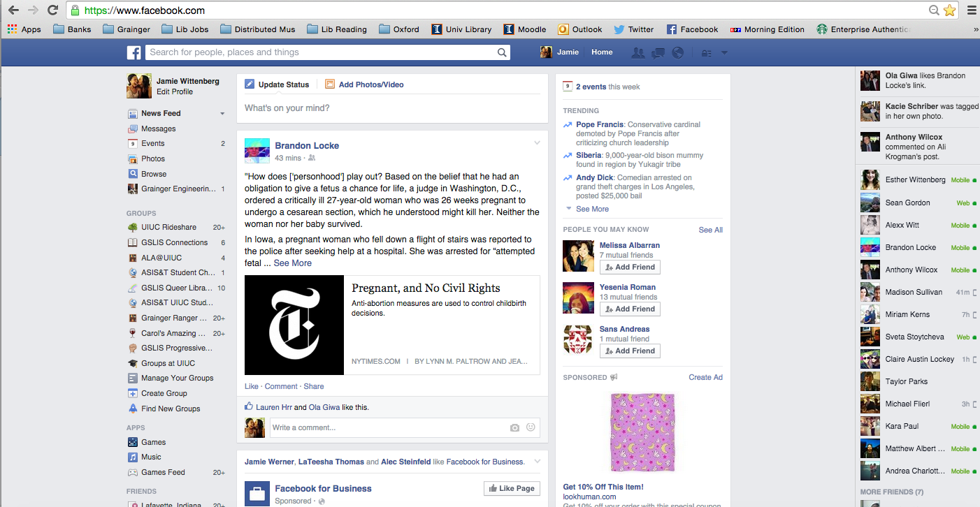The image size is (980, 507).
Task: Click the Create Group plus icon
Action: pos(133,393)
